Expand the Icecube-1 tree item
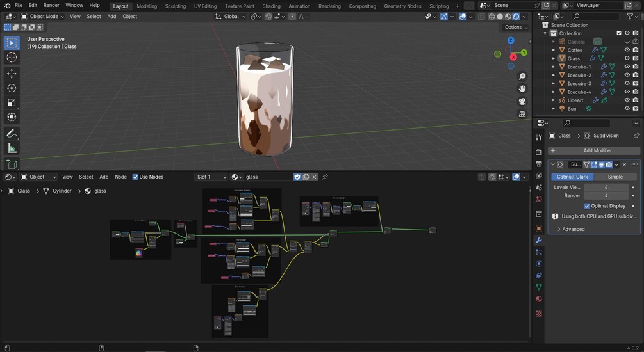Screen dimensions: 644x352 pos(554,67)
